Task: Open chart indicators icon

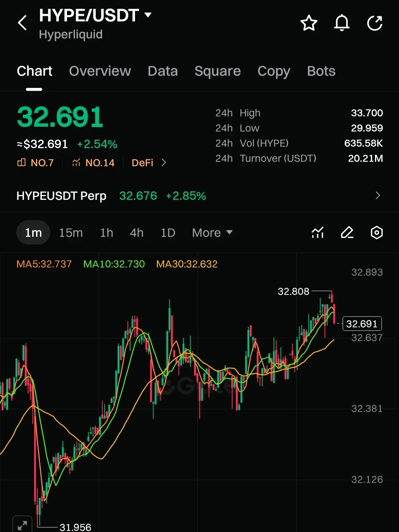Action: tap(318, 233)
